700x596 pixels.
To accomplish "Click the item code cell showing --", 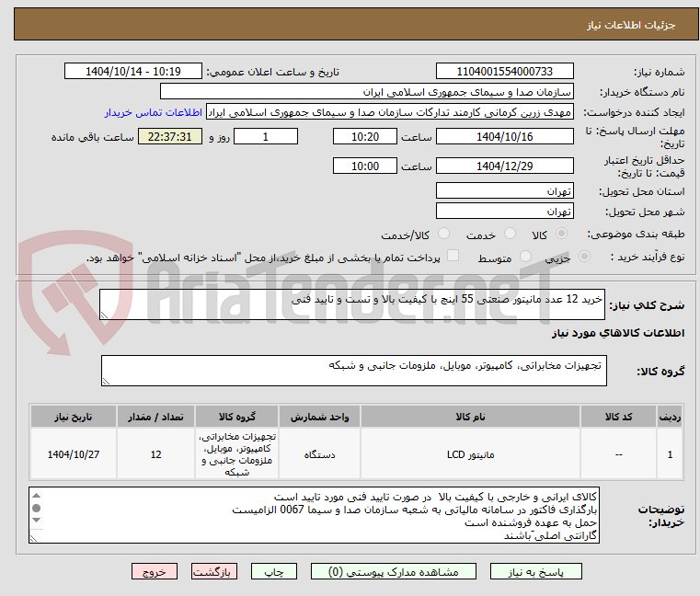I will [618, 454].
